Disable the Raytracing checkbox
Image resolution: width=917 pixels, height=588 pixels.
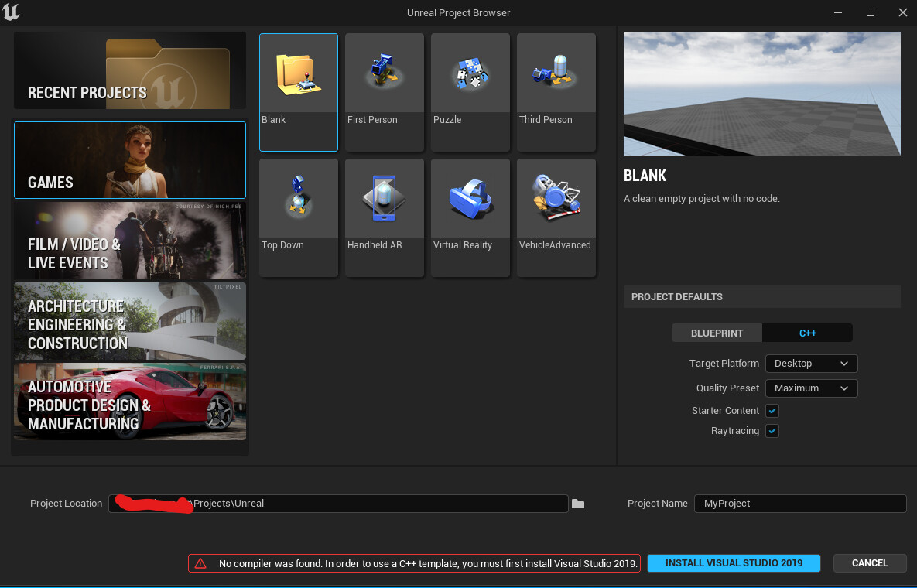tap(772, 431)
